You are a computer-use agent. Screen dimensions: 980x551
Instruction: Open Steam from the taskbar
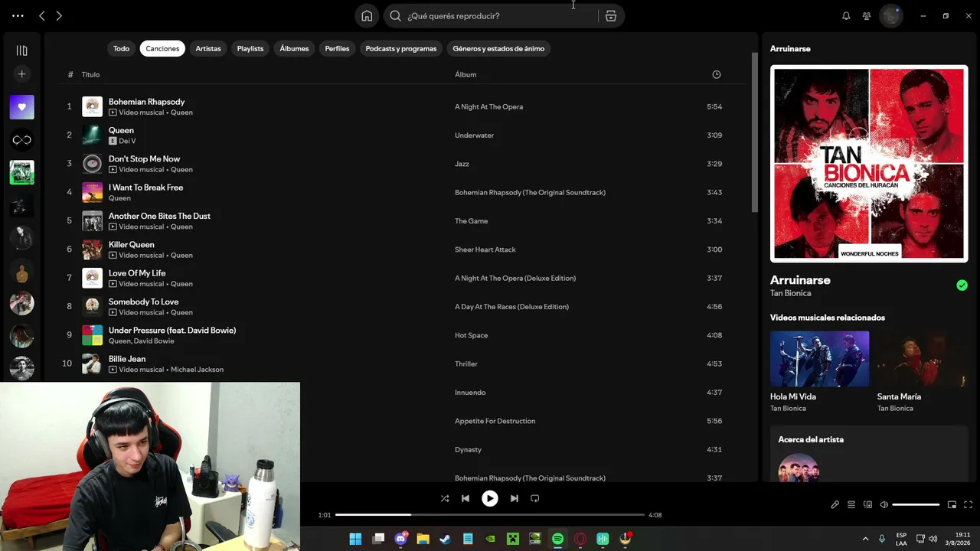coord(445,539)
